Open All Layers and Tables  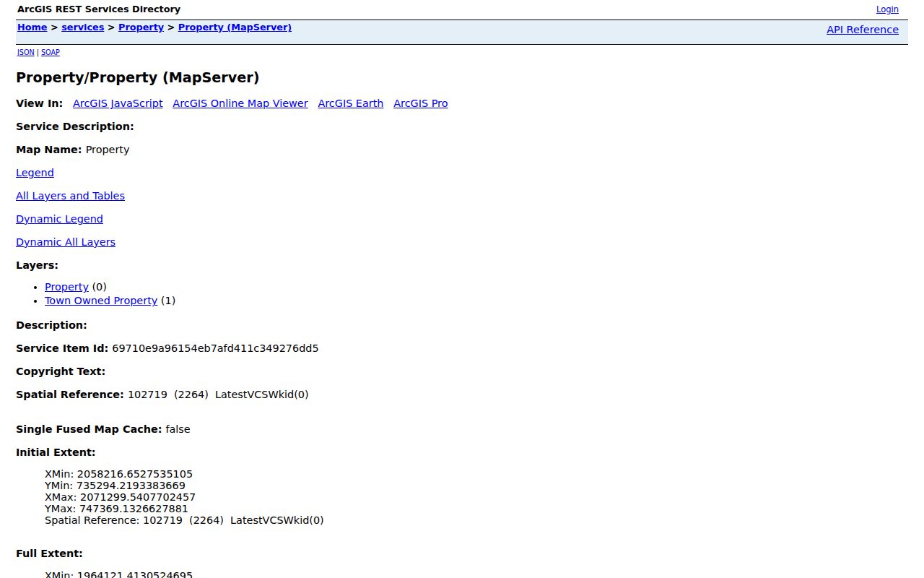[70, 196]
